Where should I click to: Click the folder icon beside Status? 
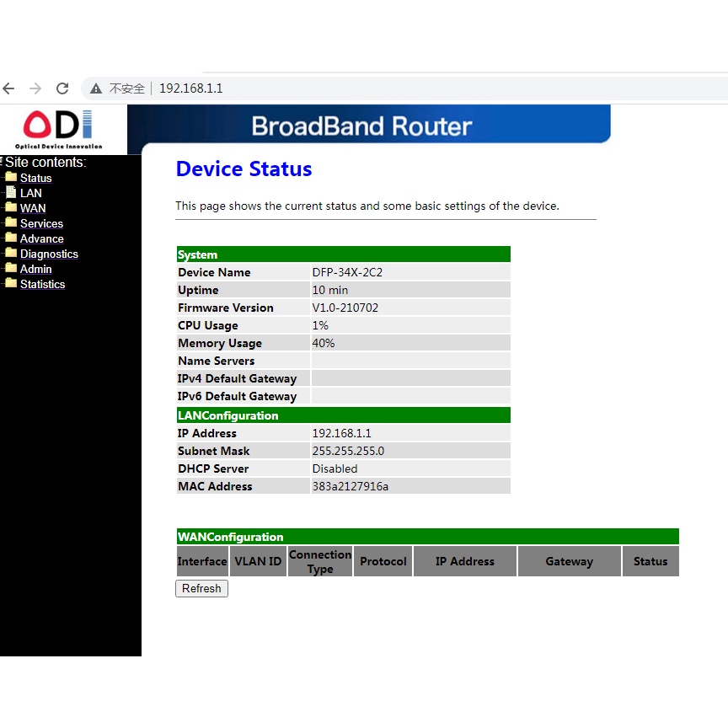pyautogui.click(x=11, y=177)
